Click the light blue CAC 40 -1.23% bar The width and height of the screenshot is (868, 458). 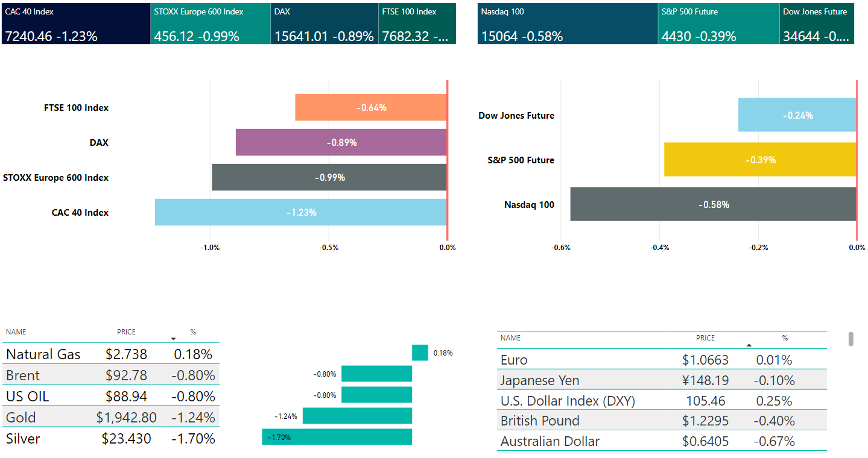(301, 212)
